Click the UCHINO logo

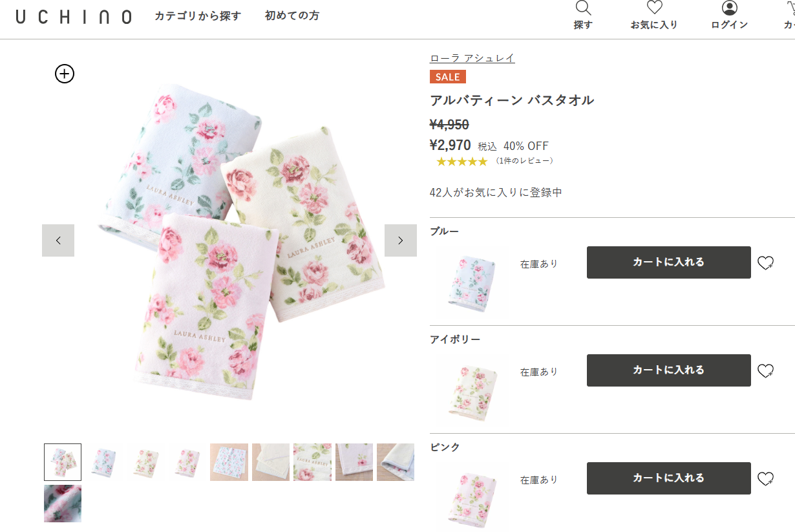[73, 17]
